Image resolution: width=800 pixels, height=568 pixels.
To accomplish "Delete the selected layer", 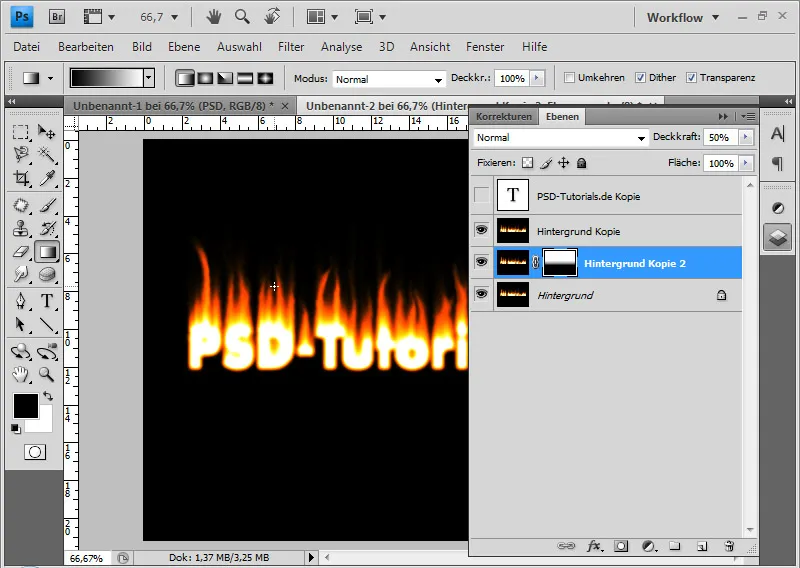I will tap(729, 547).
